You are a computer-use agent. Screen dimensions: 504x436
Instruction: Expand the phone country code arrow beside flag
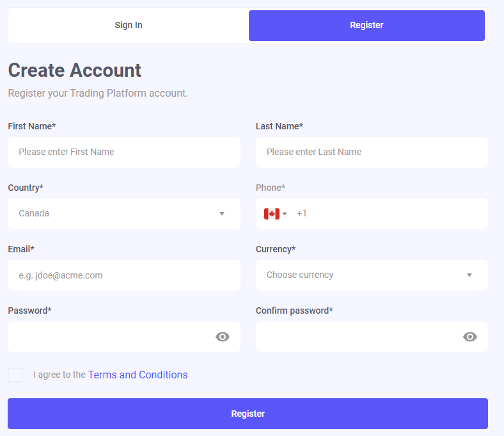tap(285, 214)
